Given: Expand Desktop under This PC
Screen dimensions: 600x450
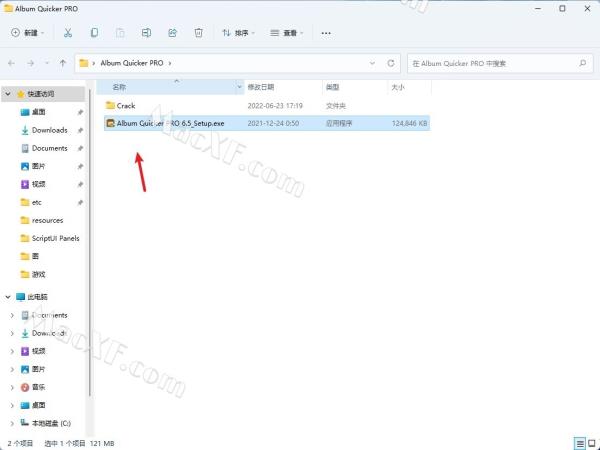Looking at the screenshot, I should pyautogui.click(x=12, y=405).
